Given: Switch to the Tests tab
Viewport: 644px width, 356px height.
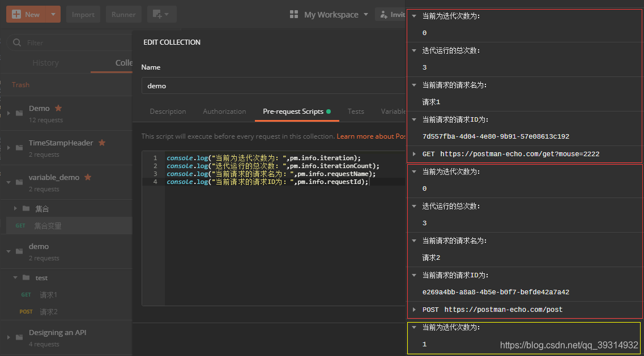Looking at the screenshot, I should pos(356,111).
